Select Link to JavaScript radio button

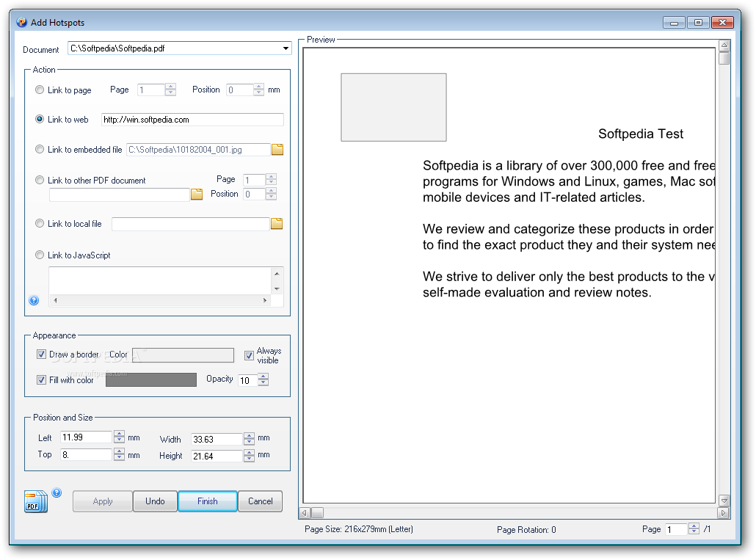coord(40,255)
